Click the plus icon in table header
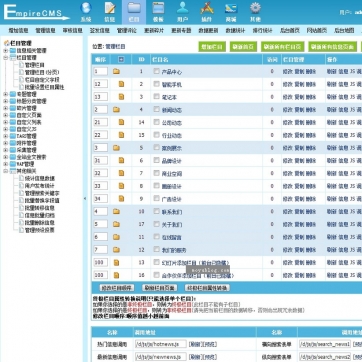The width and height of the screenshot is (362, 362). point(121,59)
